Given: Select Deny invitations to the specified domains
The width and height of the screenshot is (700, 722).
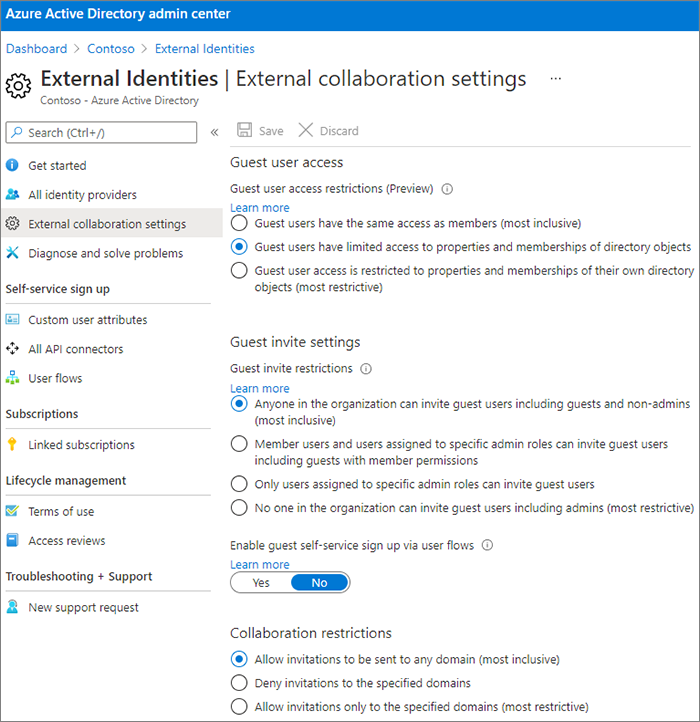Looking at the screenshot, I should [239, 682].
